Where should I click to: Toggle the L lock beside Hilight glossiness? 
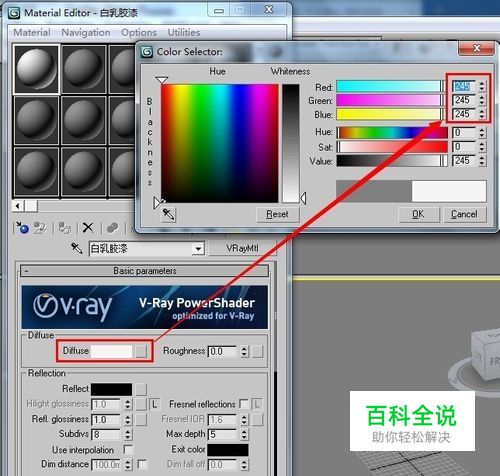154,404
